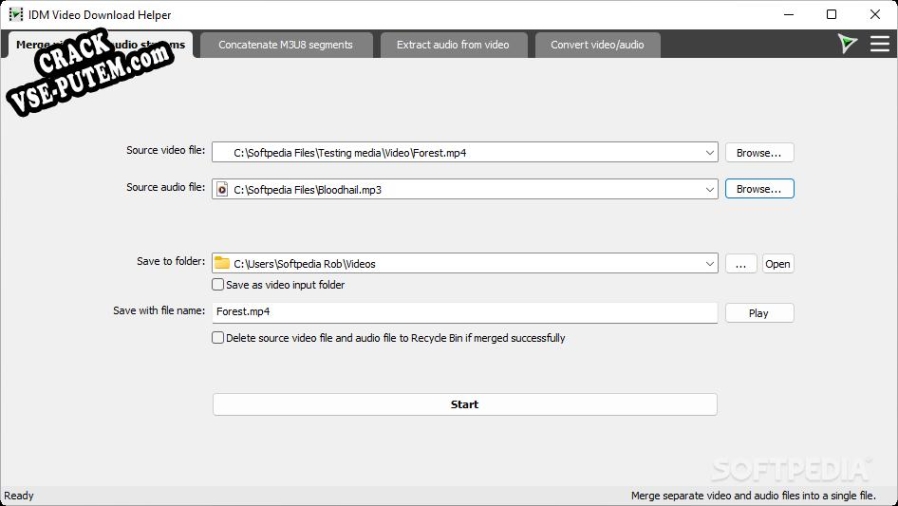Click the yellow folder icon in save path
The image size is (898, 506).
(223, 263)
